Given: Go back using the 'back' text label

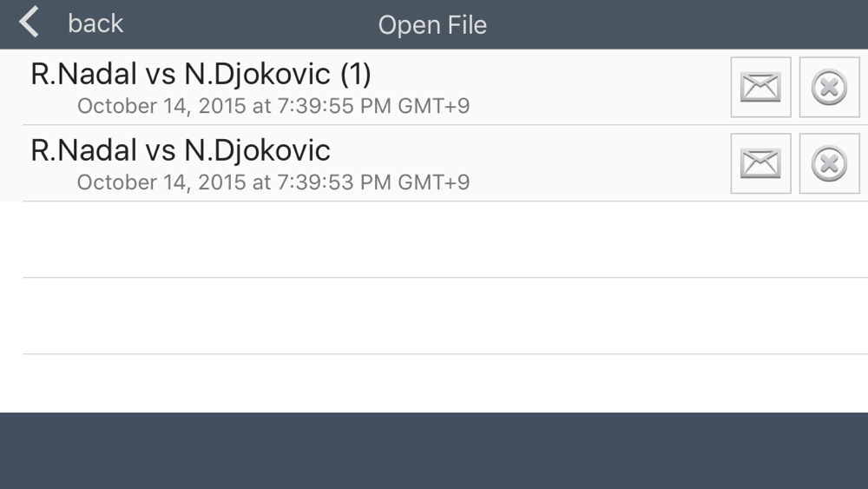Looking at the screenshot, I should point(95,23).
